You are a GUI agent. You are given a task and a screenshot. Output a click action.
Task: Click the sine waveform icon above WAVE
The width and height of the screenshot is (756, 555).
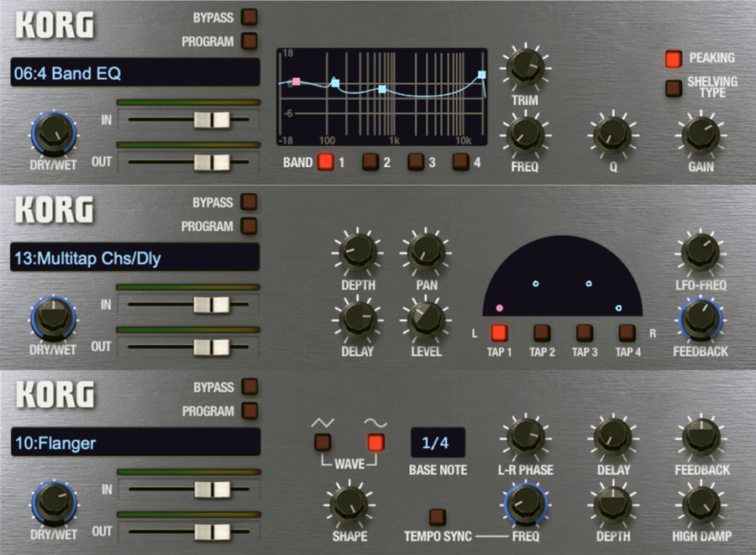[375, 423]
